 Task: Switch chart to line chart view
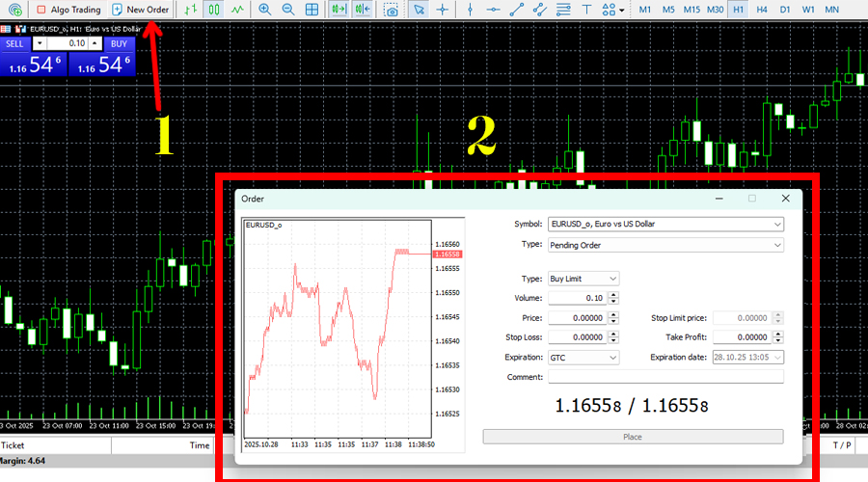pyautogui.click(x=236, y=10)
